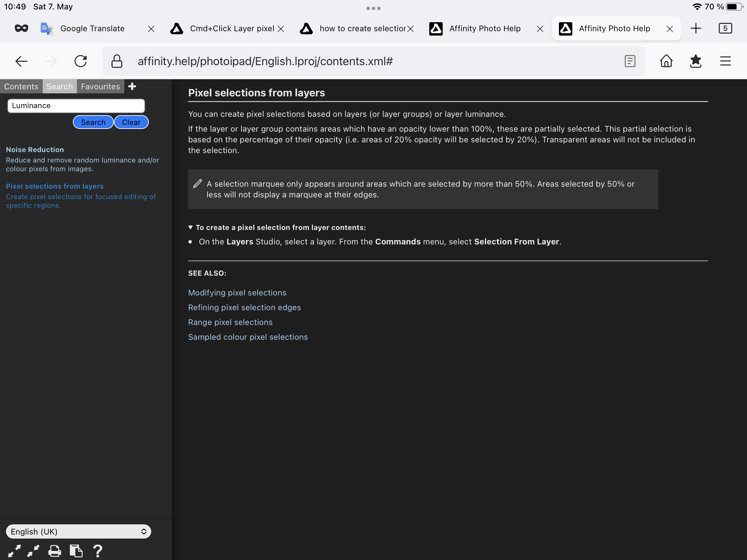Close the how to create selection tab
Screen dimensions: 747x560
tap(410, 29)
